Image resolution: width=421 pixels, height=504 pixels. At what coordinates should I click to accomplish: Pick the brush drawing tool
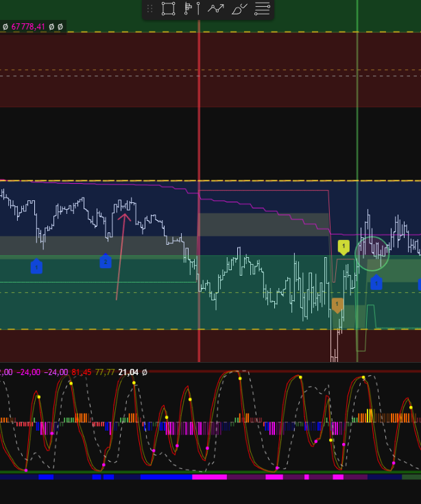tap(239, 9)
